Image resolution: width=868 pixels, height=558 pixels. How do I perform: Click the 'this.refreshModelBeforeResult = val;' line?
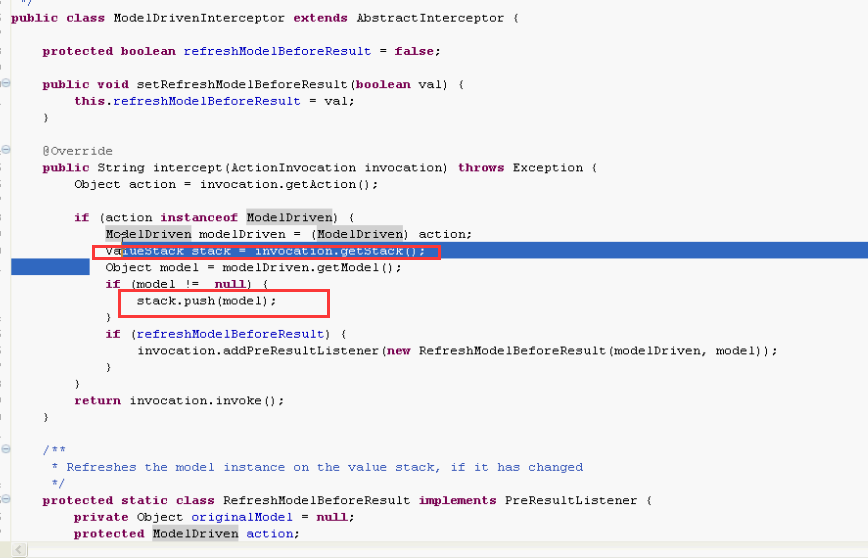pos(214,101)
